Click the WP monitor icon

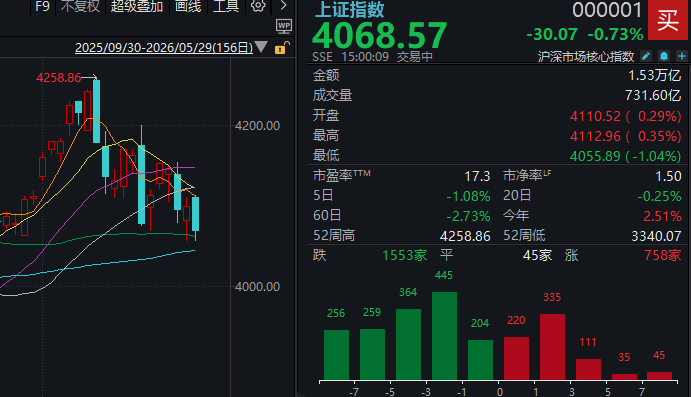click(x=284, y=27)
